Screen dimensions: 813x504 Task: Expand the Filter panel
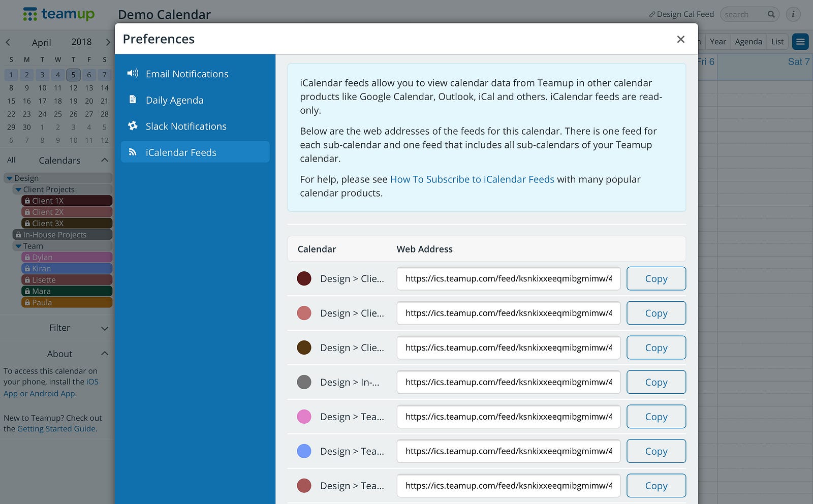[x=104, y=328]
